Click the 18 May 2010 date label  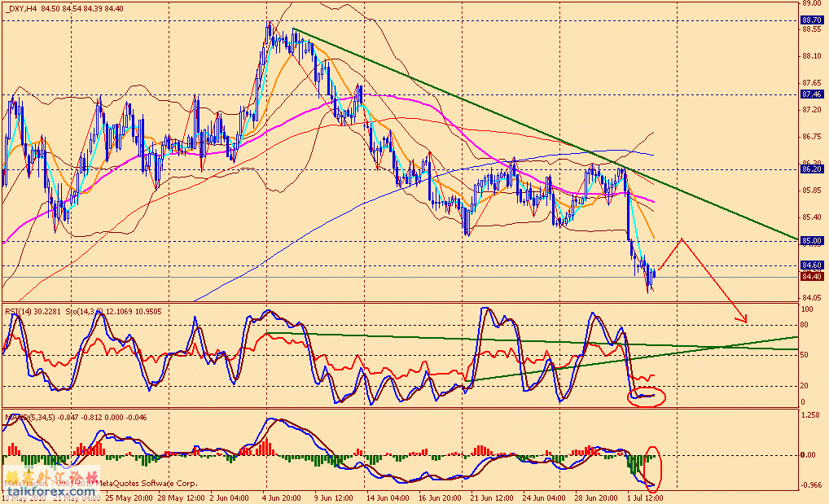tap(25, 497)
